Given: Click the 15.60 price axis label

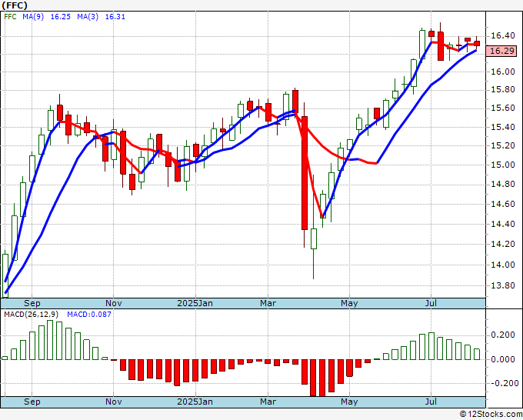Looking at the screenshot, I should [503, 108].
